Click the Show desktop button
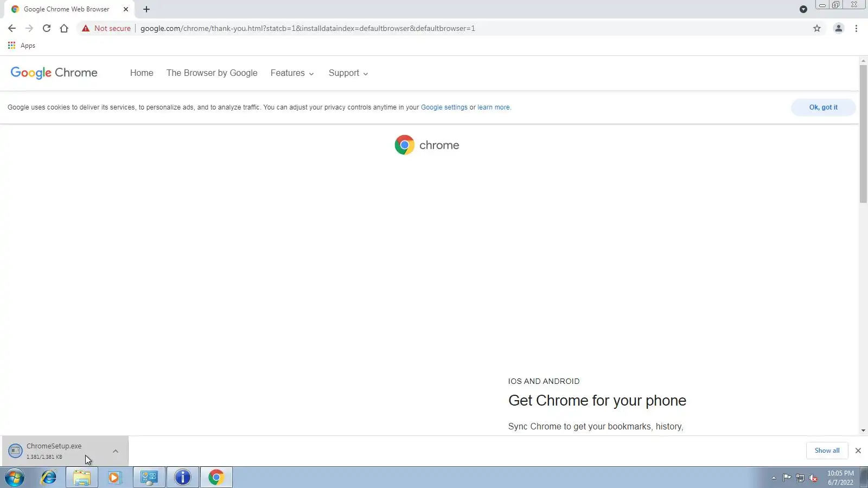The image size is (868, 488). point(864,478)
